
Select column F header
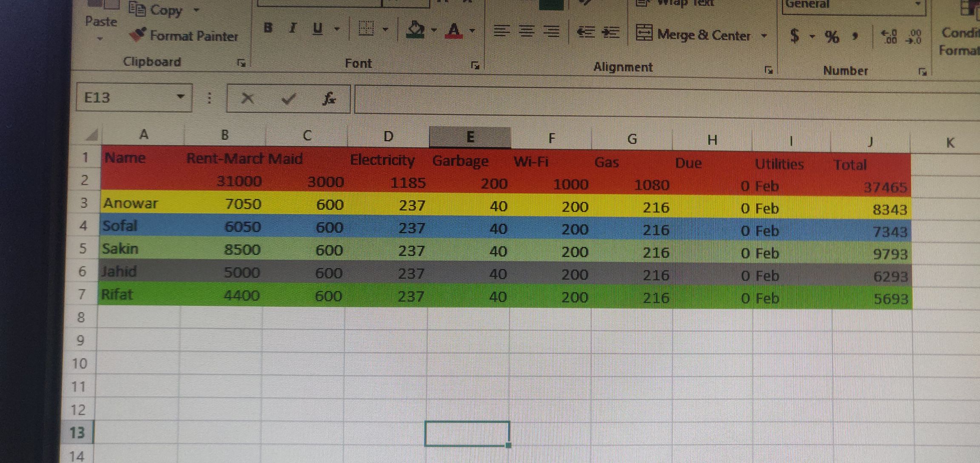(x=551, y=138)
